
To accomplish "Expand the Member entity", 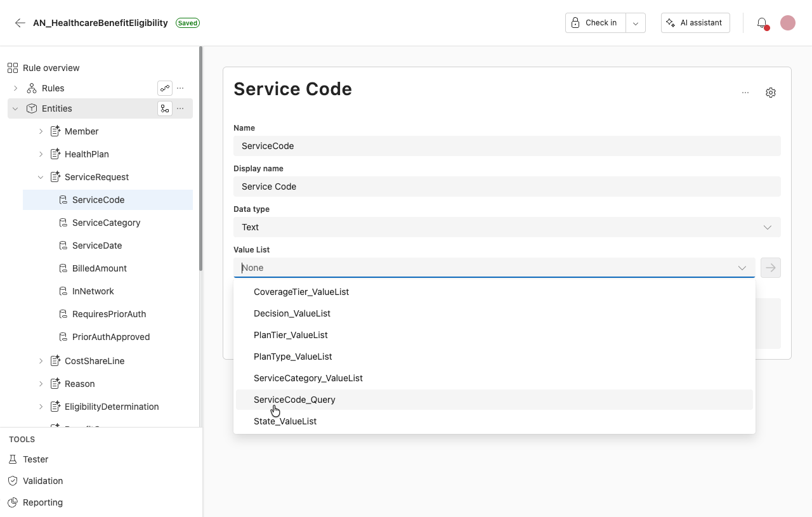I will tap(41, 131).
